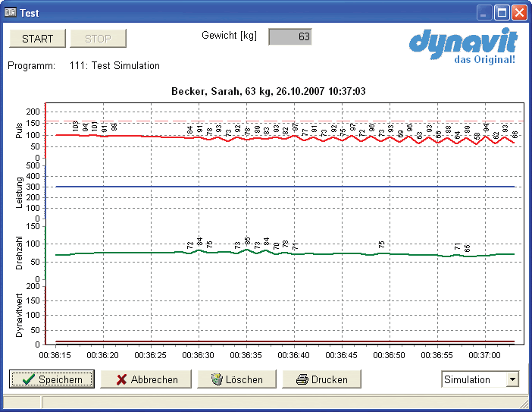Click the Dynavitwert axis label
This screenshot has width=532, height=412.
[x=19, y=315]
